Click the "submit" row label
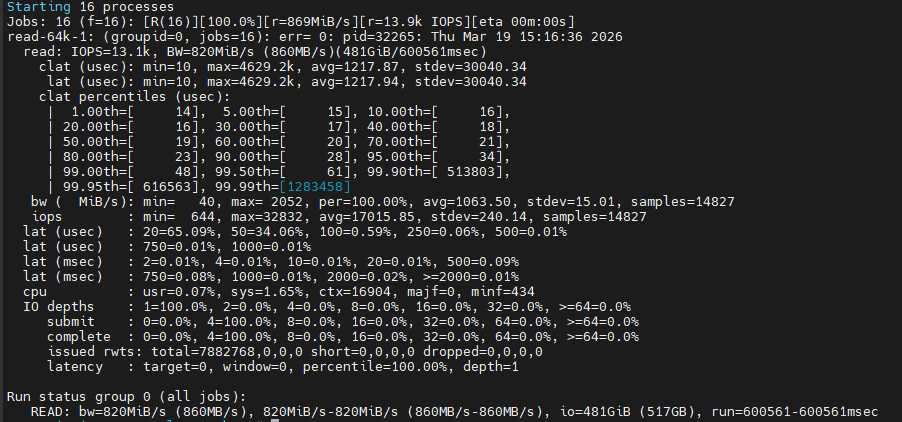This screenshot has height=422, width=902. coord(72,321)
